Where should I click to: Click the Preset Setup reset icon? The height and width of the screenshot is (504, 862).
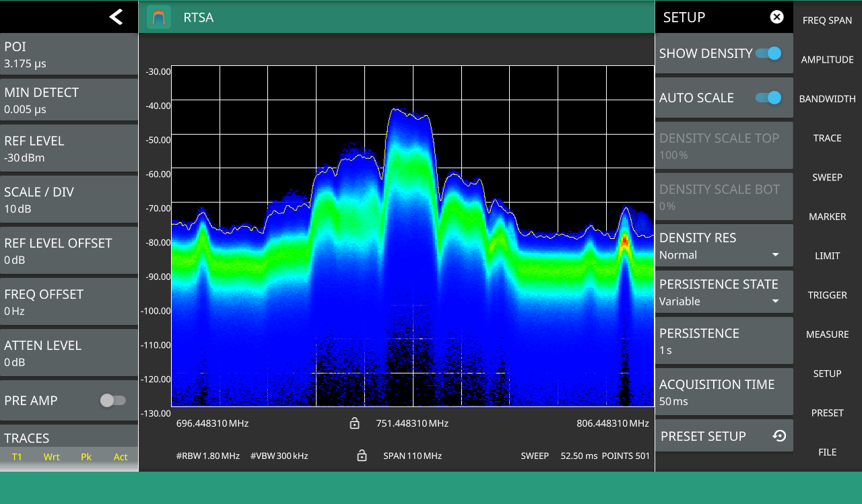[779, 436]
